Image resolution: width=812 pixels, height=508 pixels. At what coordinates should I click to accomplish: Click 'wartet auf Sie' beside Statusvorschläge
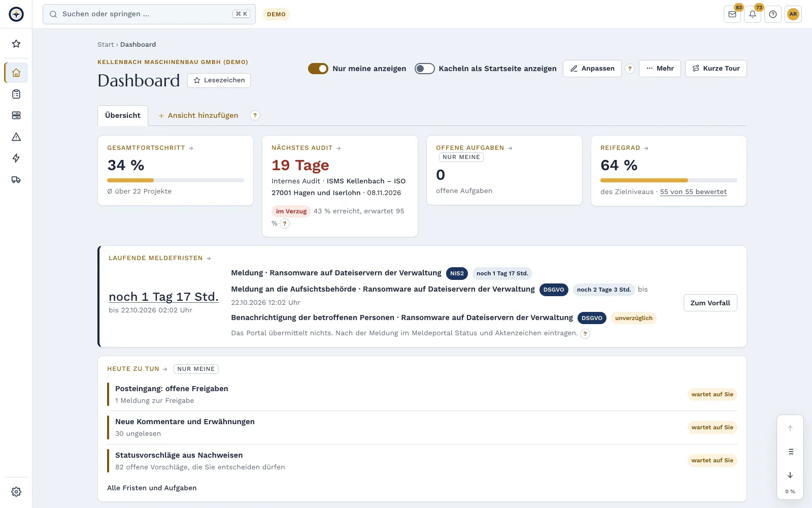712,461
